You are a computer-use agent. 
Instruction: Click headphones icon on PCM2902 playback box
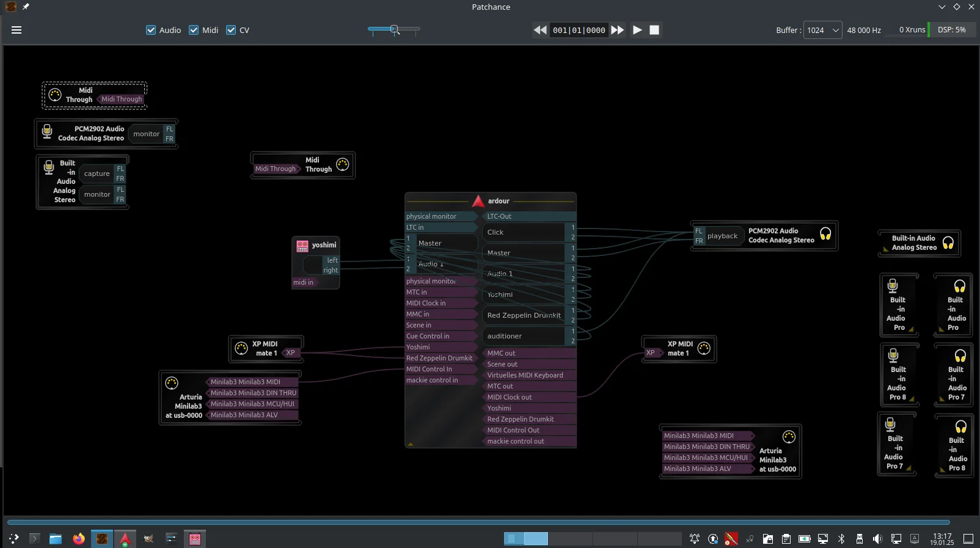click(x=825, y=235)
